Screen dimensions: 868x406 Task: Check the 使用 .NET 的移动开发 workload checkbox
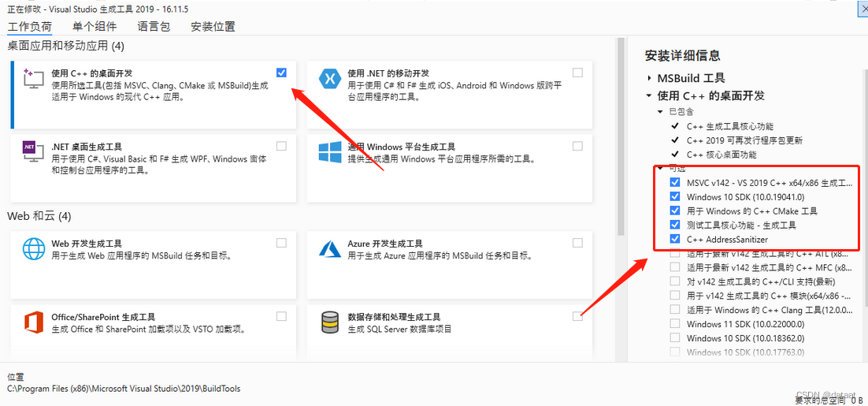pos(577,73)
